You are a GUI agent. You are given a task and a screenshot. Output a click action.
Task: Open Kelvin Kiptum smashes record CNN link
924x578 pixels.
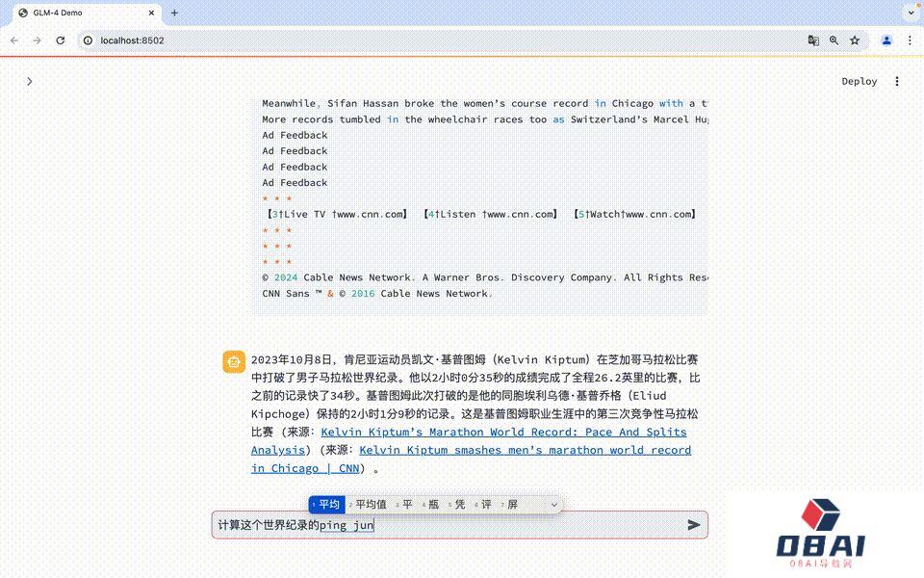525,450
